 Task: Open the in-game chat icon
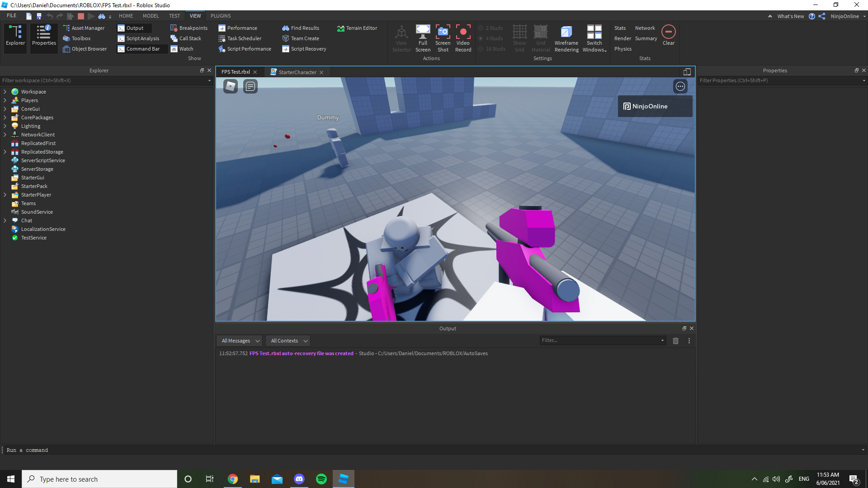point(250,86)
